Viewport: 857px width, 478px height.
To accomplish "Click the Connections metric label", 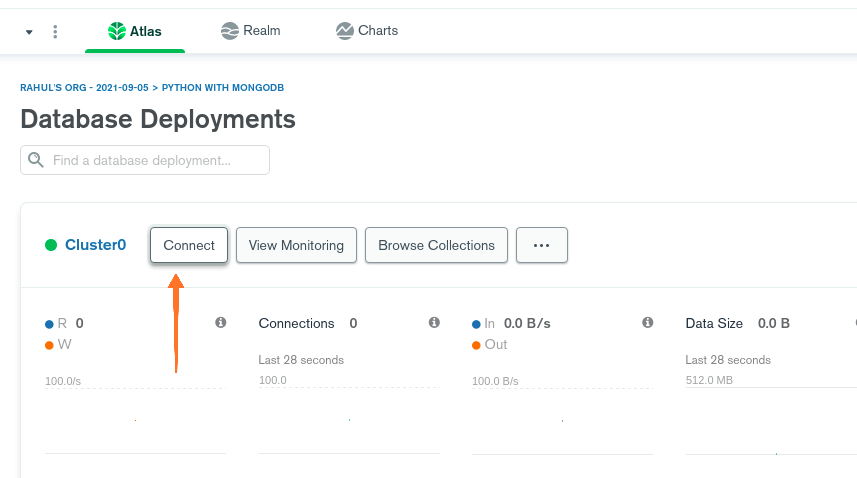I will tap(296, 323).
